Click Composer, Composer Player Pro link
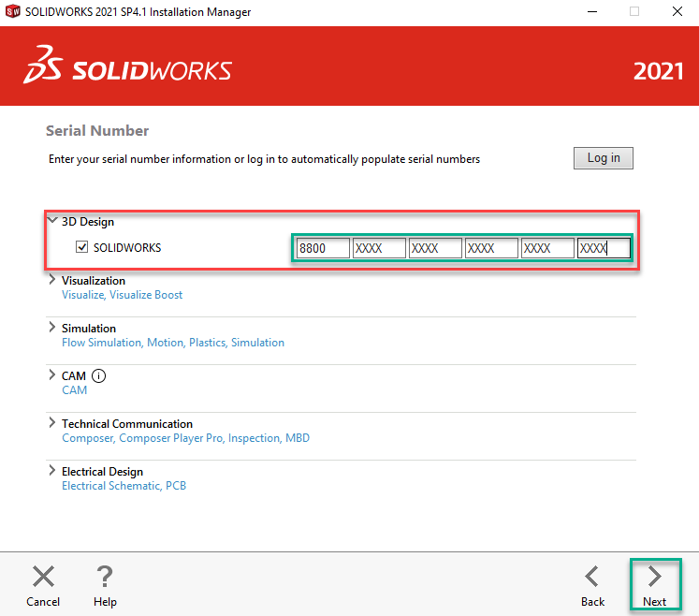This screenshot has width=699, height=616. (x=185, y=438)
